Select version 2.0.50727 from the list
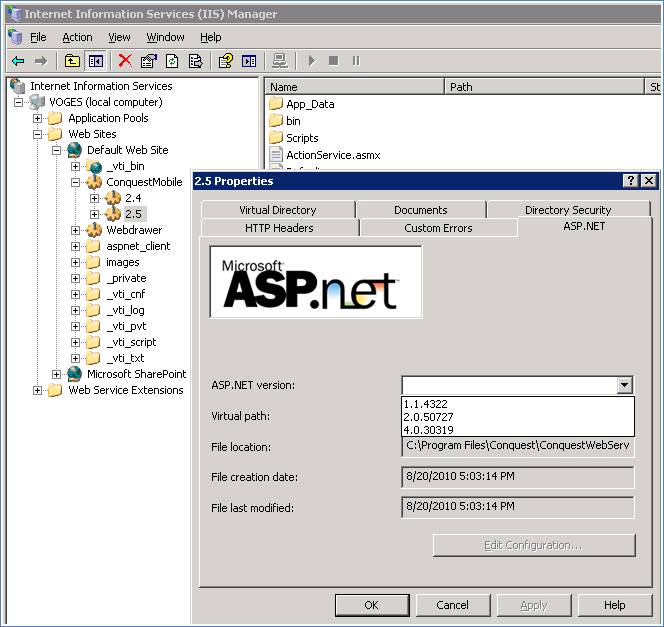 coord(517,417)
